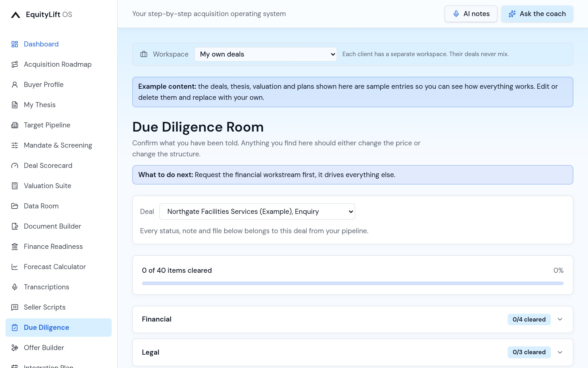Click the '0 of 40 items cleared' text
The width and height of the screenshot is (588, 368).
(177, 270)
